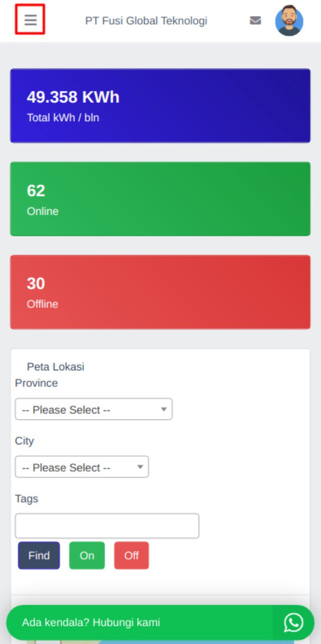Select the red Offline devices card

tap(160, 292)
